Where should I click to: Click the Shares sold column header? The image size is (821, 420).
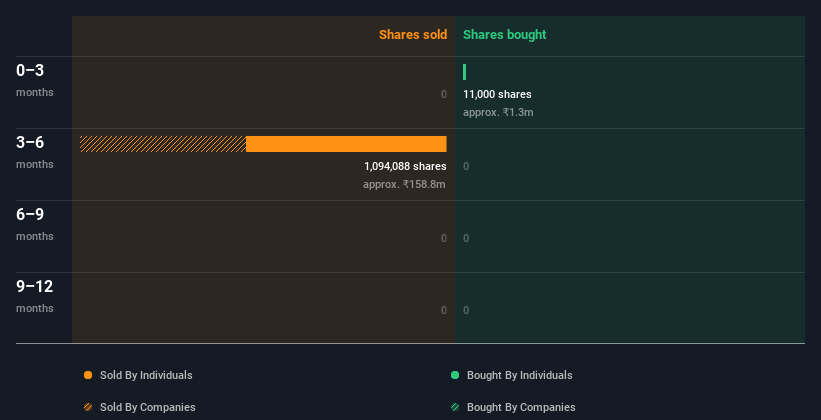(413, 35)
